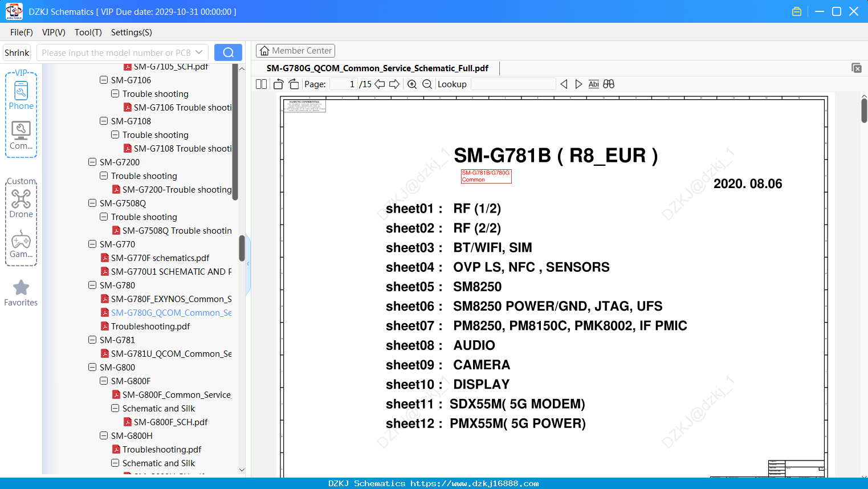Click the binoculars search icon
This screenshot has height=489, width=868.
609,84
